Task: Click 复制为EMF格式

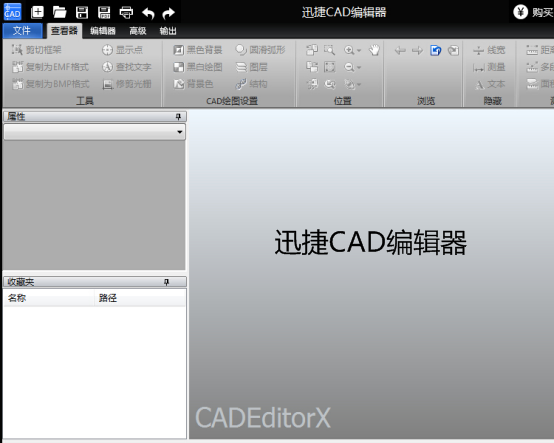Action: click(x=51, y=67)
